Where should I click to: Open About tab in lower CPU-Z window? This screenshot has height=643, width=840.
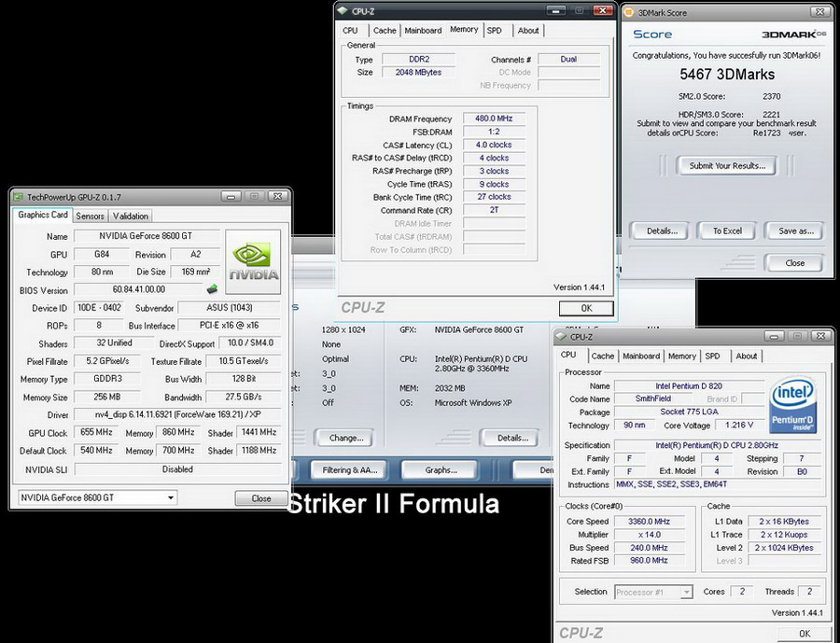tap(746, 356)
